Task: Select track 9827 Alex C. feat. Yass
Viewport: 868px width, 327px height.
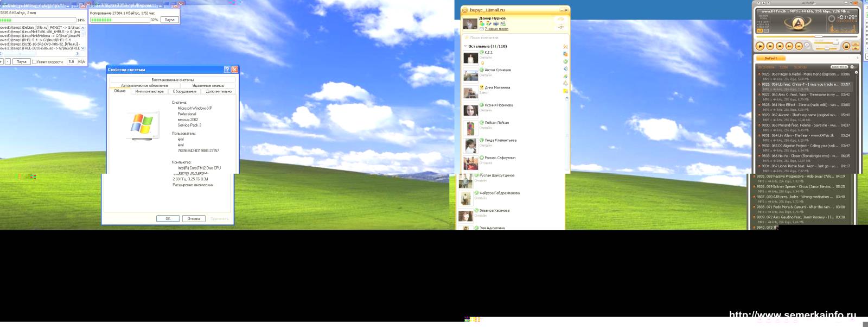Action: pyautogui.click(x=805, y=97)
